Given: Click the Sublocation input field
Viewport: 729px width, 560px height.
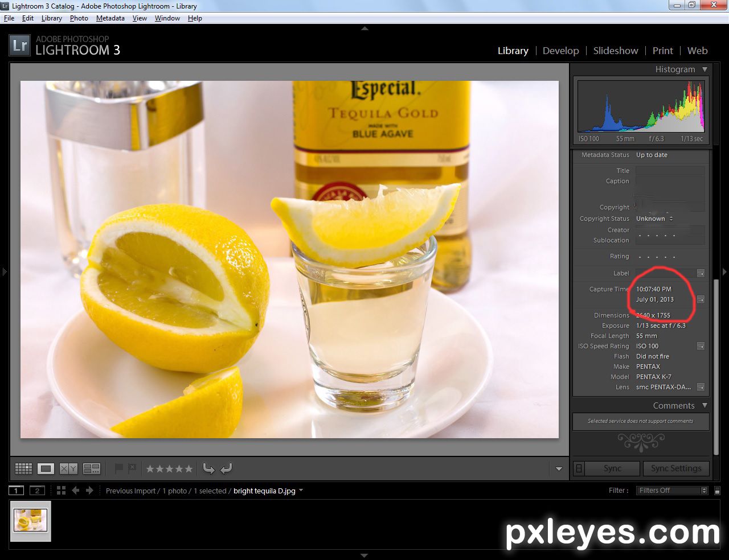Looking at the screenshot, I should tap(670, 240).
